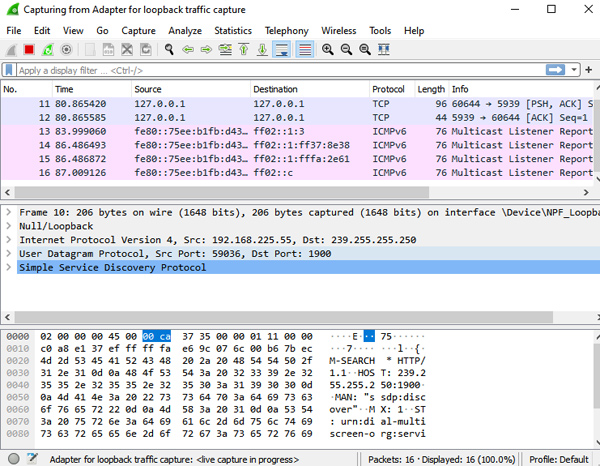Click the capture status circle icon

[x=14, y=459]
